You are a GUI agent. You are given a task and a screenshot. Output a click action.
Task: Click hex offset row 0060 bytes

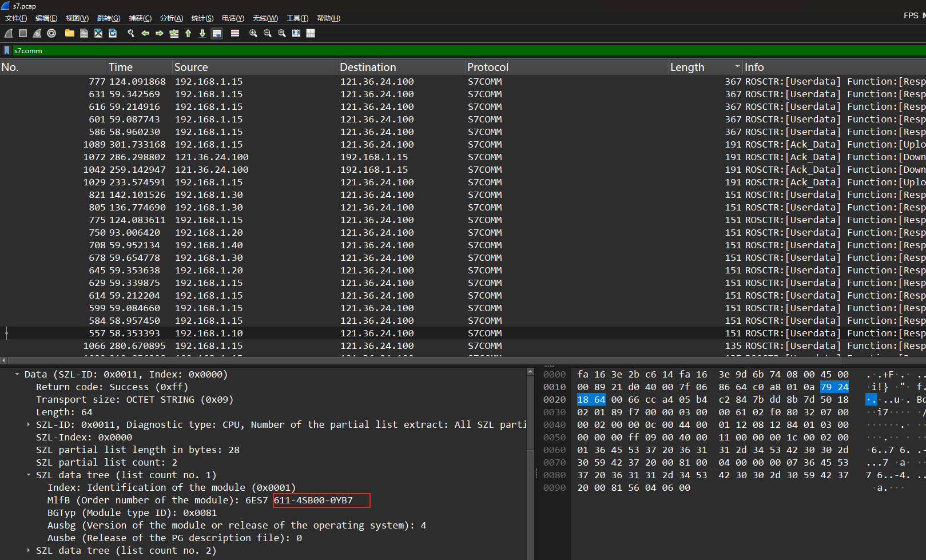point(713,450)
